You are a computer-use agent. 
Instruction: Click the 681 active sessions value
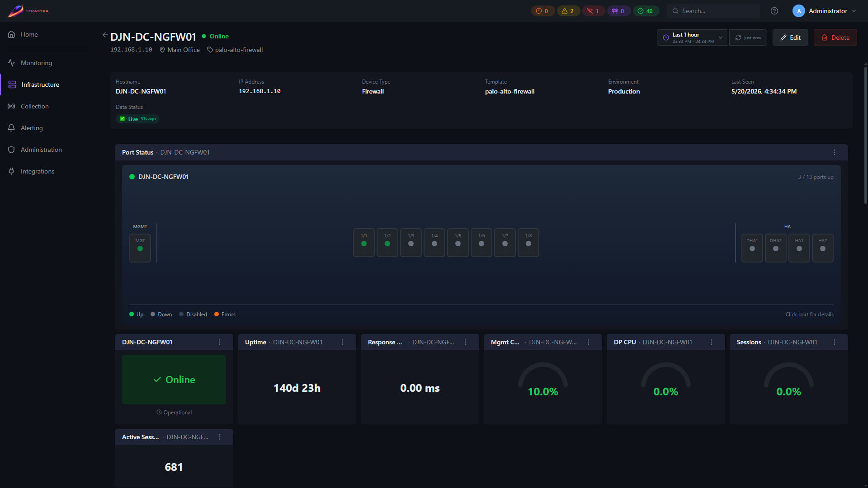coord(174,467)
